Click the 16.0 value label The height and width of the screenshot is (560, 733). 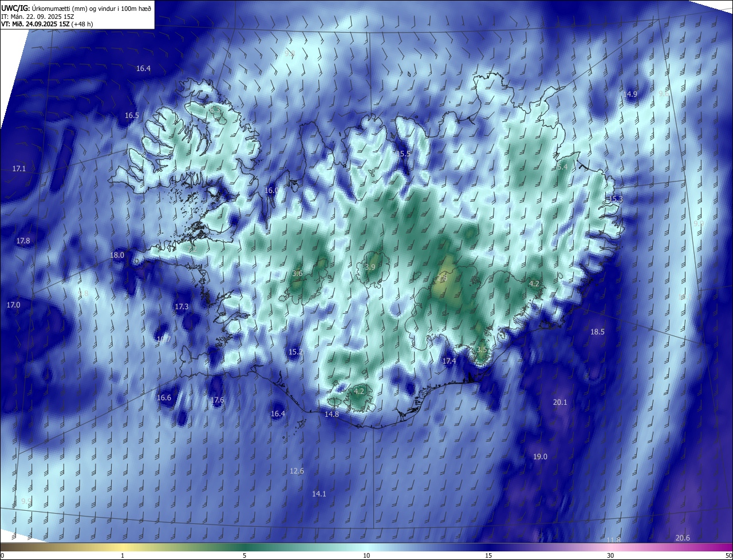(x=271, y=190)
